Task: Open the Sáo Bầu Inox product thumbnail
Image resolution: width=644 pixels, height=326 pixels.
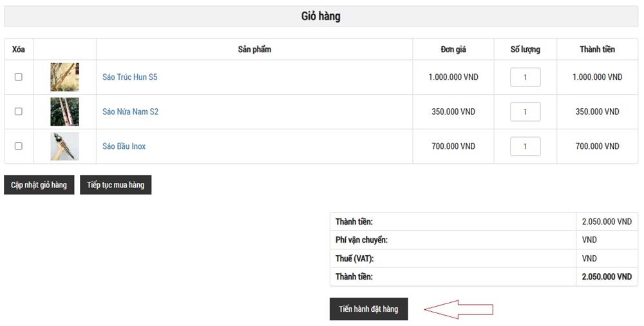Action: (64, 146)
